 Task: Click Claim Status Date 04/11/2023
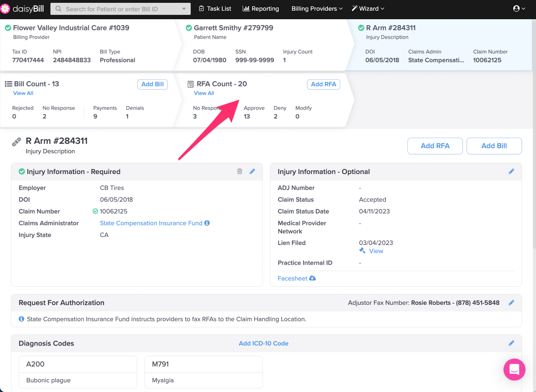[374, 211]
